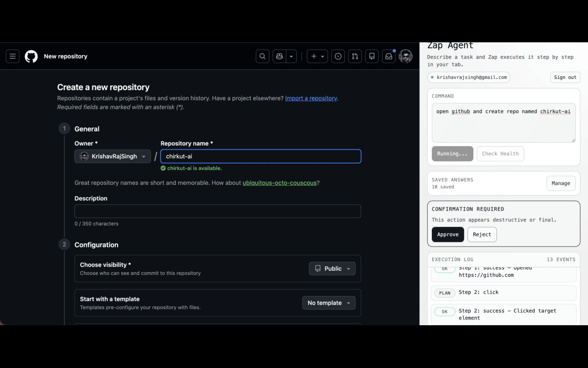Select the 'Step 2: click' log entry
Image resolution: width=588 pixels, height=368 pixels.
(503, 293)
